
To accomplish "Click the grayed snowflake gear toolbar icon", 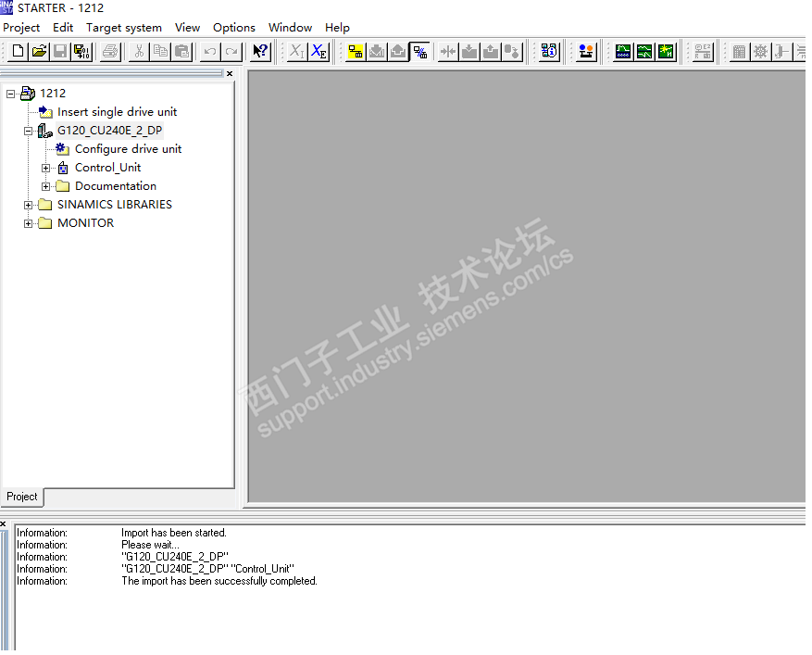I will (761, 51).
